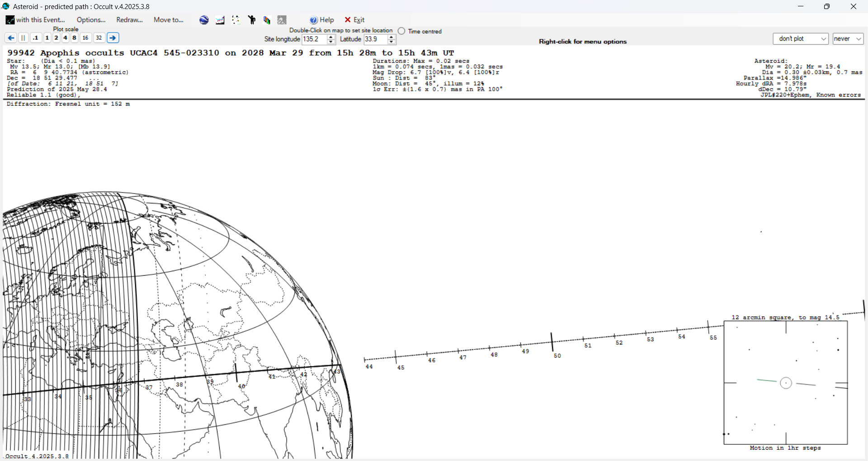This screenshot has width=868, height=461.
Task: Click the black figure toolbar icon
Action: click(252, 20)
